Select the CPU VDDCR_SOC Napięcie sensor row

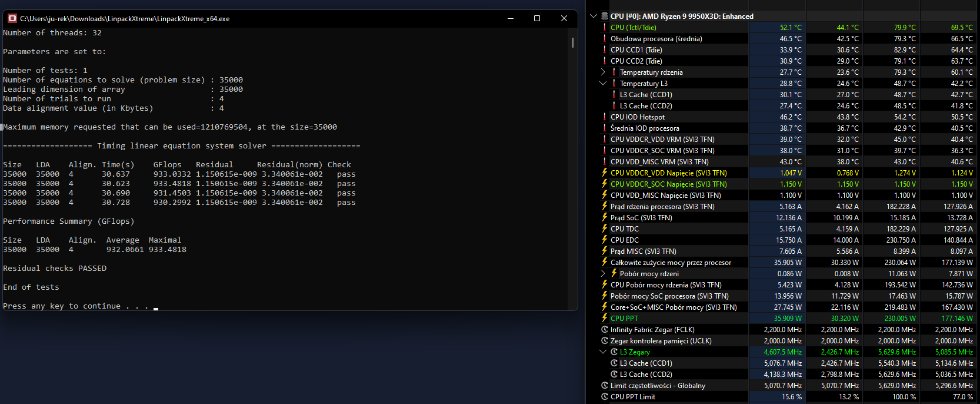pyautogui.click(x=668, y=184)
